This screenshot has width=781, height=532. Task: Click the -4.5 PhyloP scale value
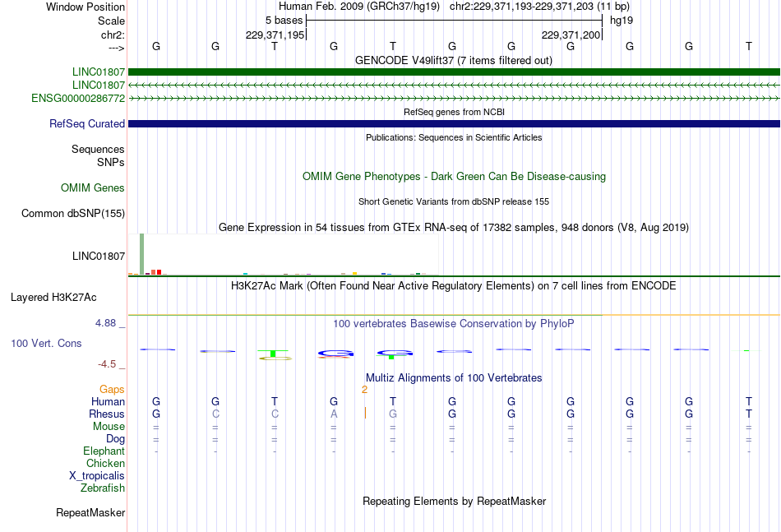pyautogui.click(x=107, y=364)
